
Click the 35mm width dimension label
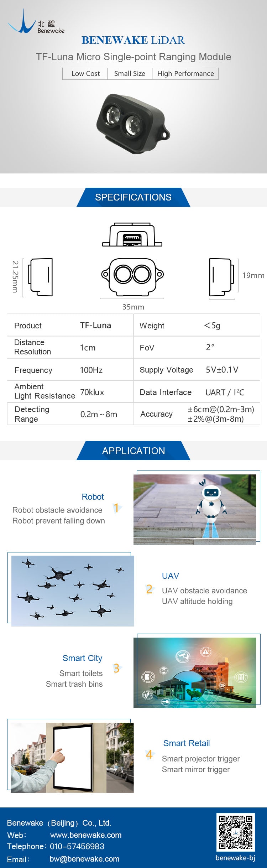click(x=133, y=307)
